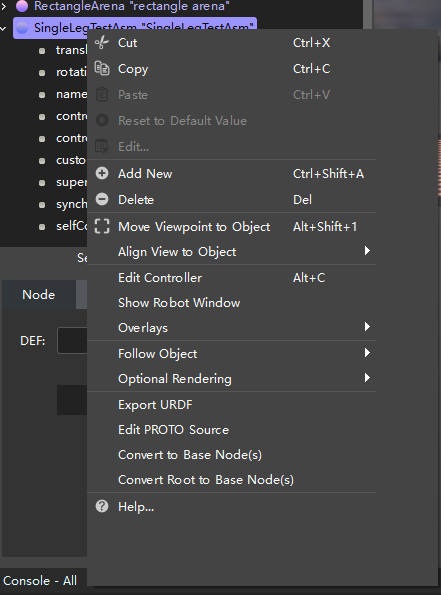Expand the Align View to Object submenu

[x=367, y=251]
